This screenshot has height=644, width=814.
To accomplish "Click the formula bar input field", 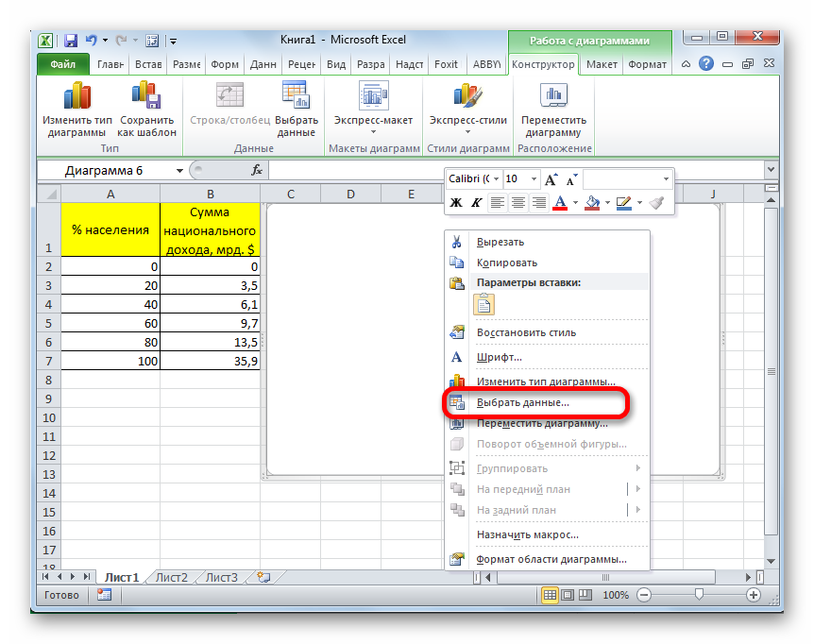I will tap(516, 170).
